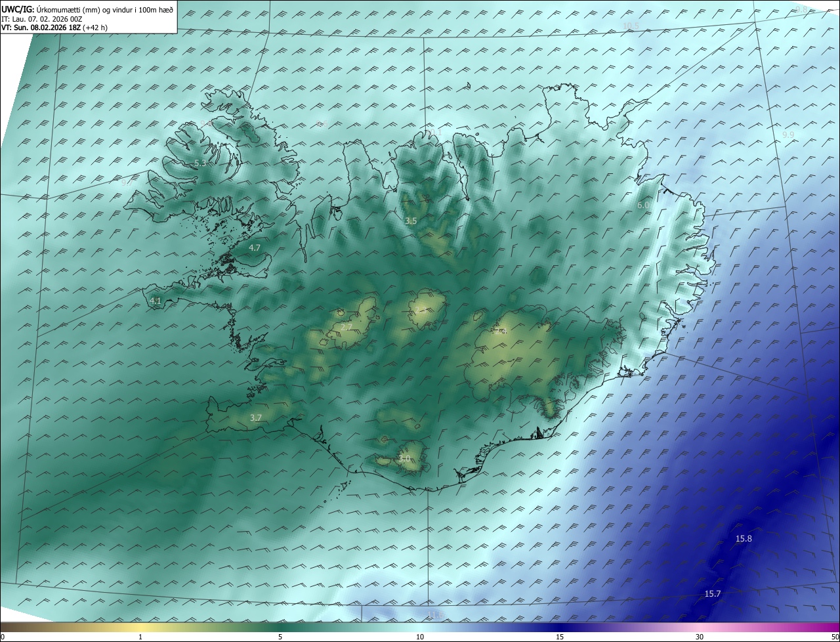Viewport: 840px width, 642px height.
Task: Click the 15.8 value over the dark-blue sea
Action: click(x=744, y=538)
